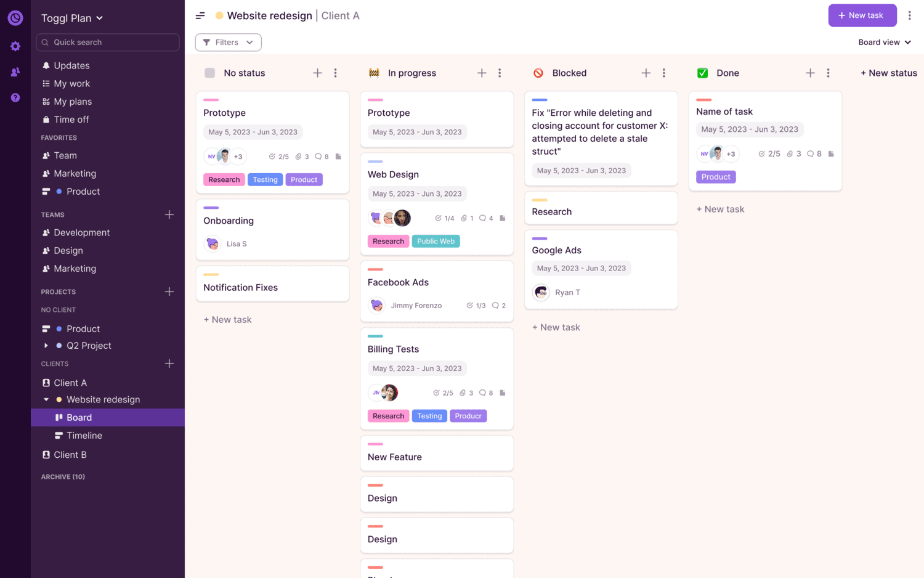Switch to Timeline in sidebar

84,436
